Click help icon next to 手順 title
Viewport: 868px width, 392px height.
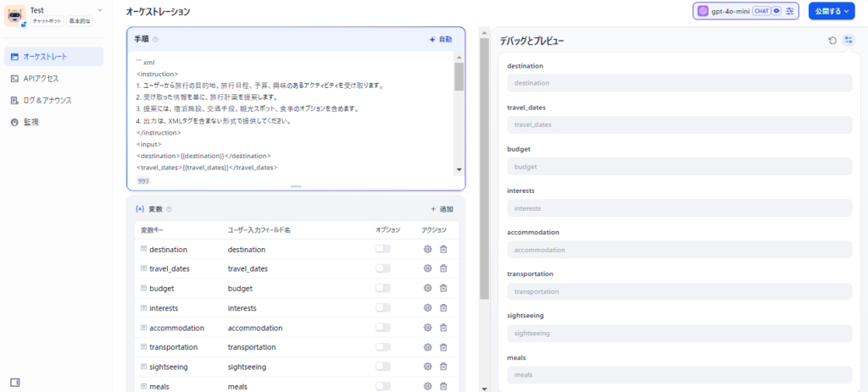coord(155,40)
